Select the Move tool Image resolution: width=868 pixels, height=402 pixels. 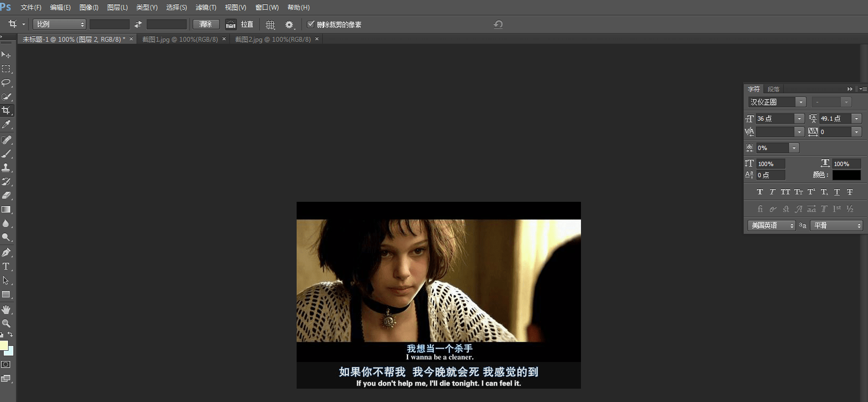(6, 54)
